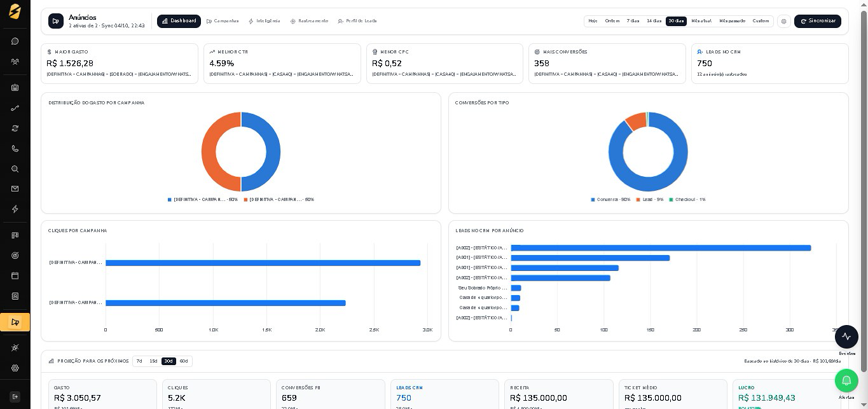Click the orange Lead legend swatch
The image size is (868, 409).
click(638, 200)
